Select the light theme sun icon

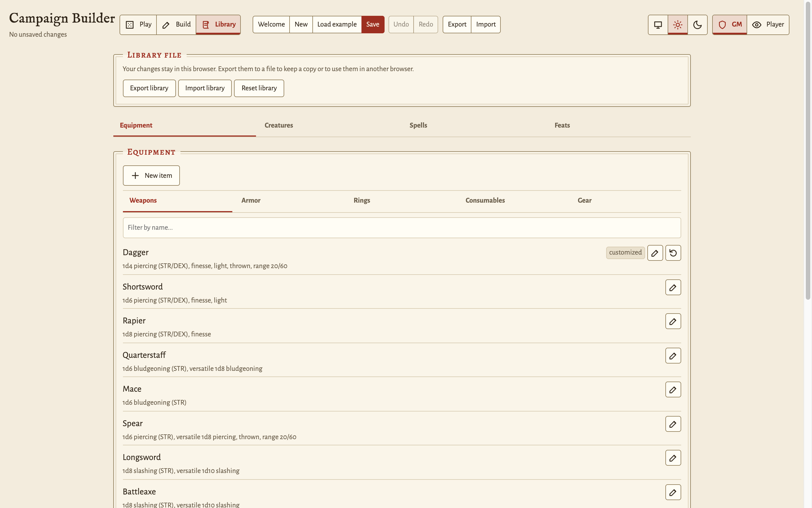[x=678, y=25]
